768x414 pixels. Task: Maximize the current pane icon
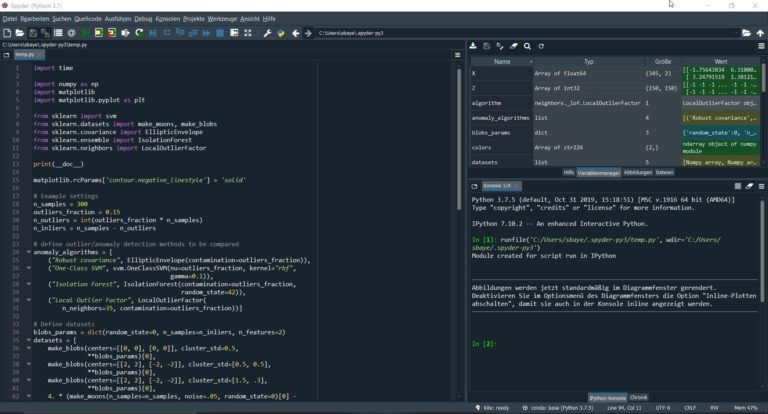pyautogui.click(x=234, y=33)
